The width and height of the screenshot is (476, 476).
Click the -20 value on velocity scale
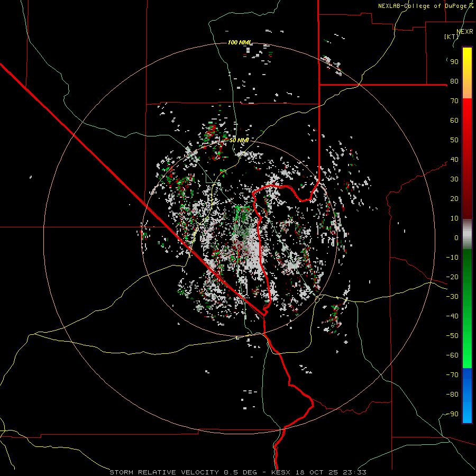coord(452,277)
